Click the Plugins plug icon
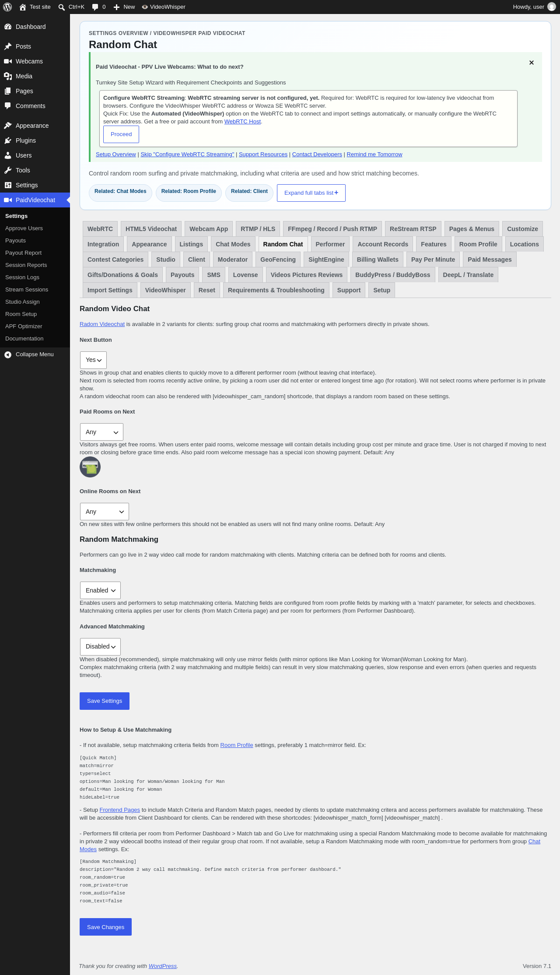This screenshot has width=560, height=975. pyautogui.click(x=8, y=140)
